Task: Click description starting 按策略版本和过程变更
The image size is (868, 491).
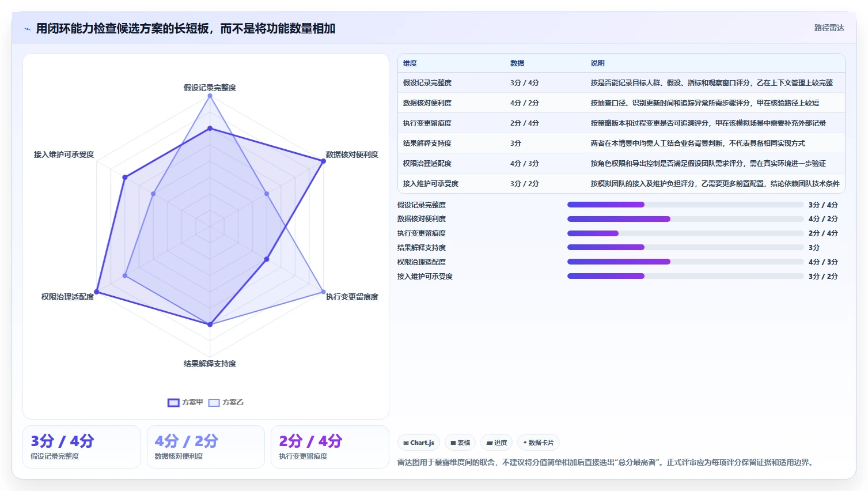Action: (x=708, y=123)
